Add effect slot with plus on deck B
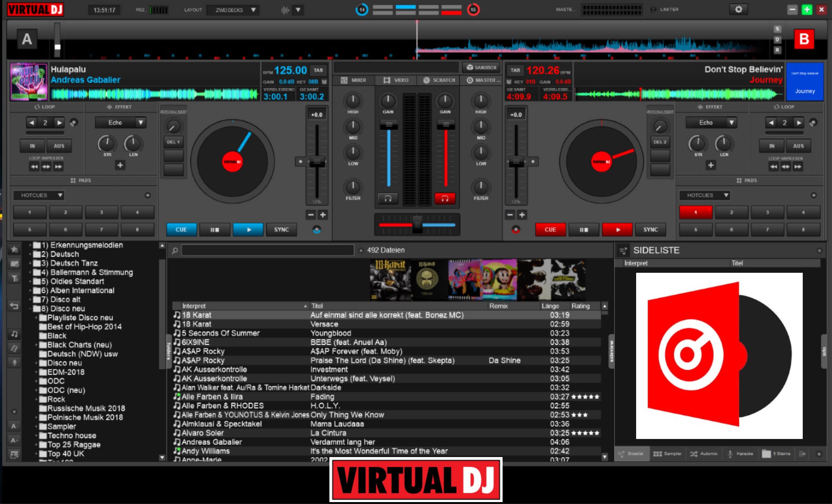This screenshot has width=832, height=504. click(x=711, y=165)
